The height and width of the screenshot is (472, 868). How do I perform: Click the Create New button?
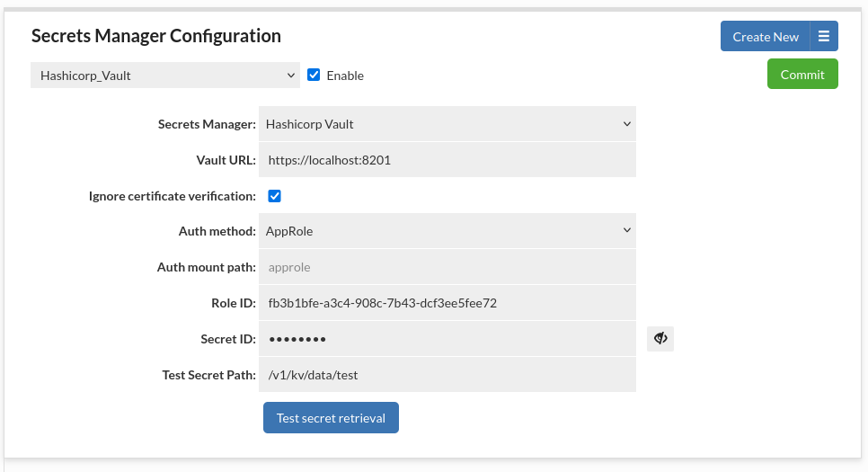pos(766,37)
